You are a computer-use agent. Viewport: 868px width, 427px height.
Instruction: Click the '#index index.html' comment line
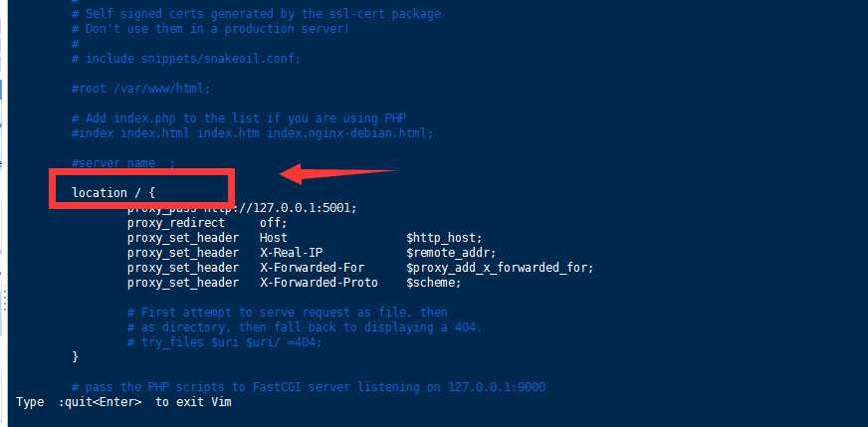(x=252, y=132)
